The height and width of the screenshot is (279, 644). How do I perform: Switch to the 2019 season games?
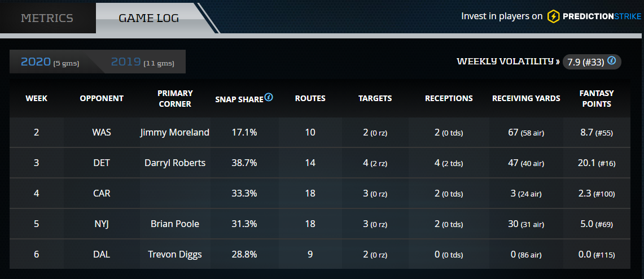point(142,62)
